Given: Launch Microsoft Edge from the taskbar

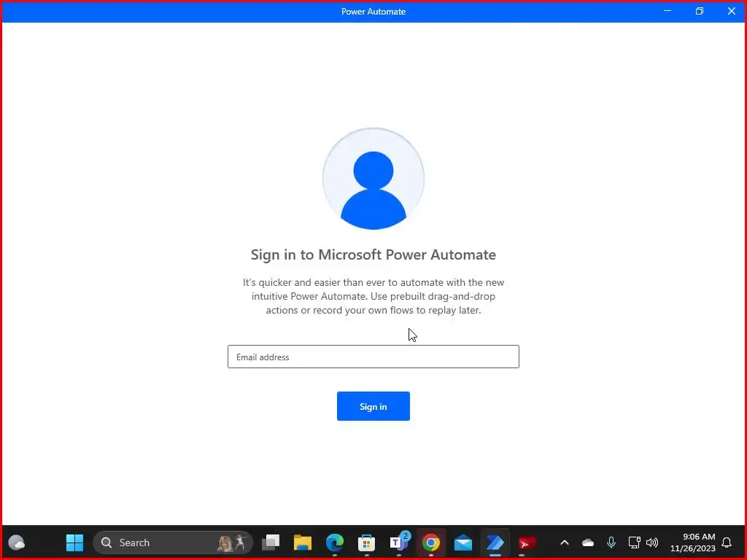Looking at the screenshot, I should tap(334, 542).
